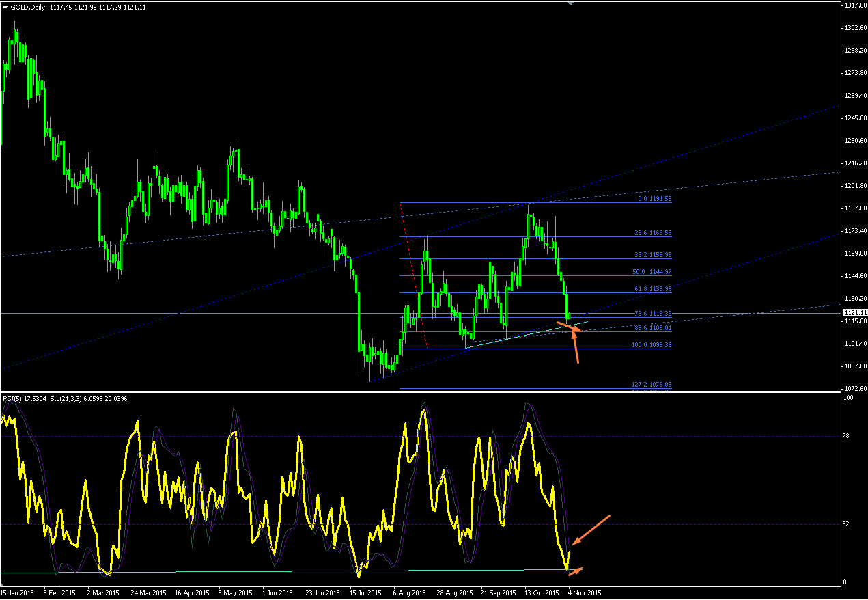Viewport: 868px width, 600px height.
Task: Click the 6 Feb 2015 date label
Action: pyautogui.click(x=59, y=592)
